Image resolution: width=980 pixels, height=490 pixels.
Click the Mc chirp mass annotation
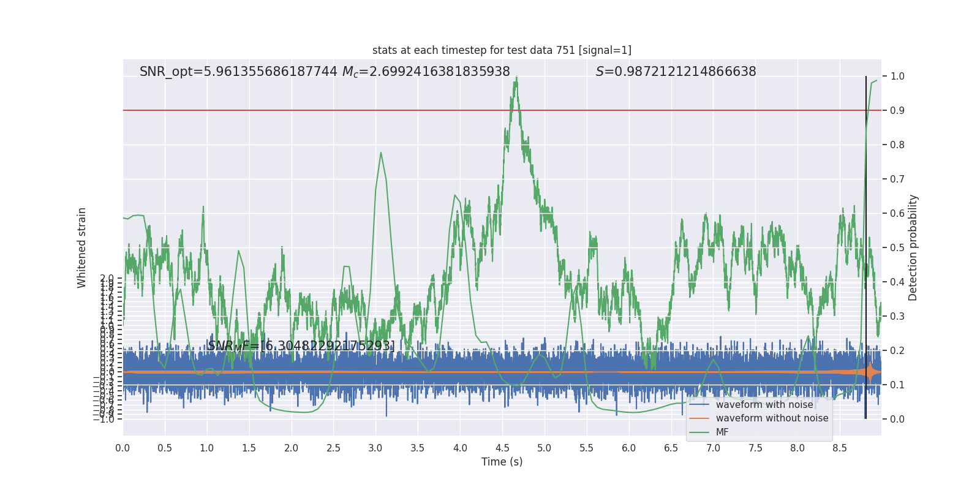tap(426, 72)
